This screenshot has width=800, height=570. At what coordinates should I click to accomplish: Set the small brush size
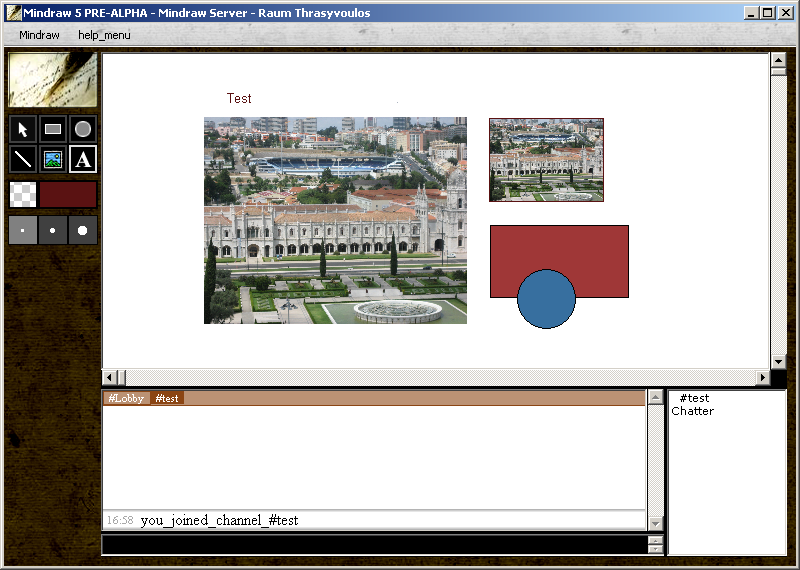tap(23, 230)
